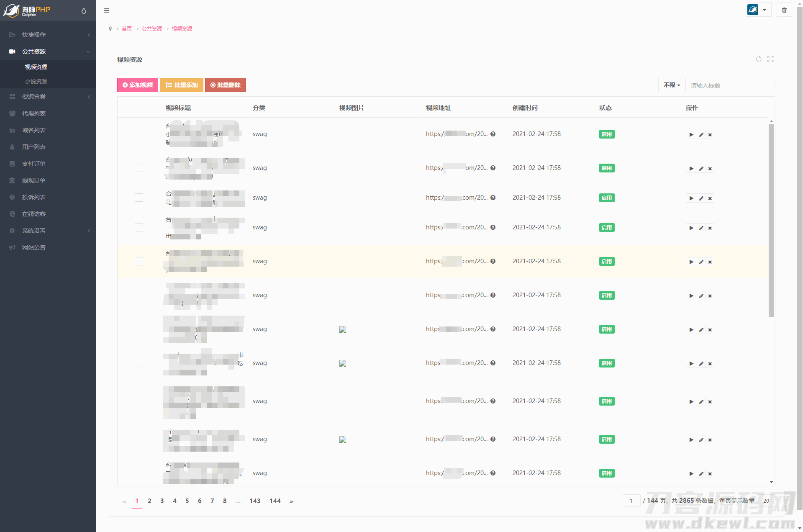This screenshot has height=532, width=803.
Task: Select the checkbox of the highlighted fifth row
Action: coord(139,261)
